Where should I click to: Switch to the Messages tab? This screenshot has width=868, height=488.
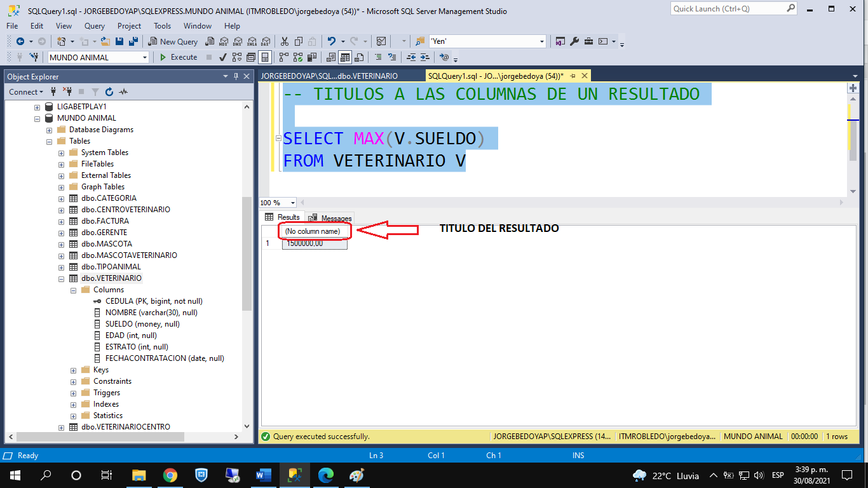tap(330, 218)
